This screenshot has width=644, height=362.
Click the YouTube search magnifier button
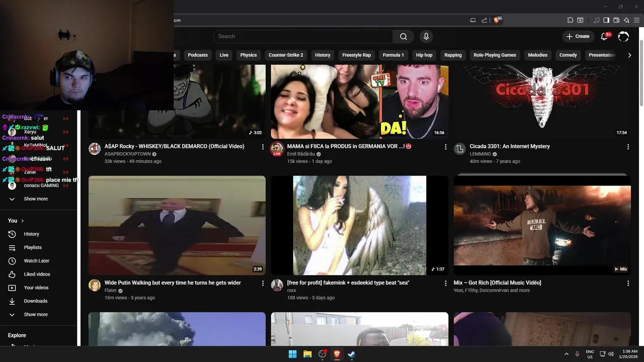coord(403,36)
